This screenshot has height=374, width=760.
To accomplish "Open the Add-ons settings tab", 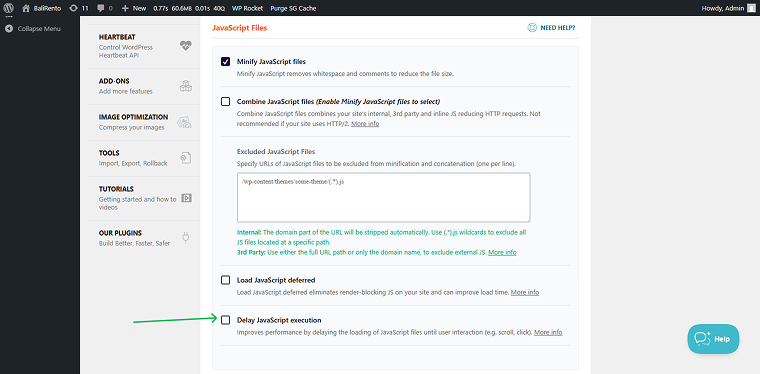I will point(144,86).
